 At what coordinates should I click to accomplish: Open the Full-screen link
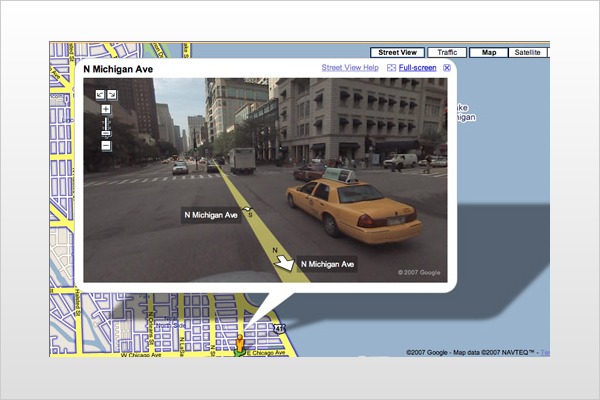point(417,68)
